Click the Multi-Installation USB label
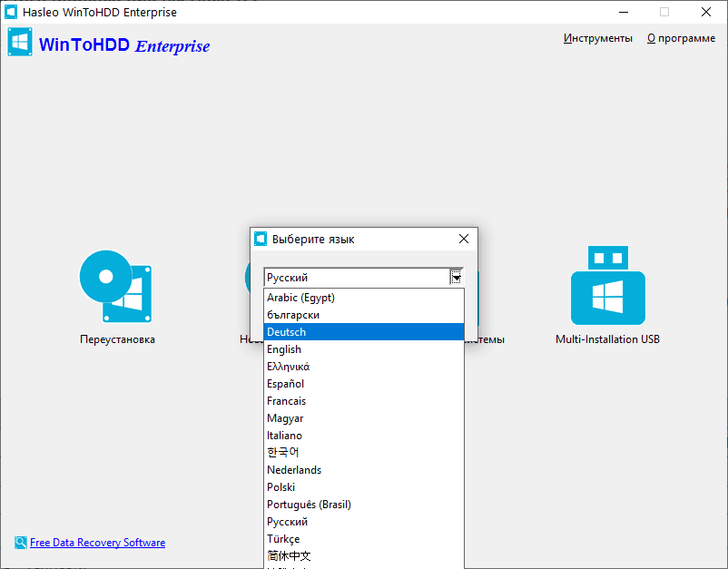 click(x=608, y=339)
